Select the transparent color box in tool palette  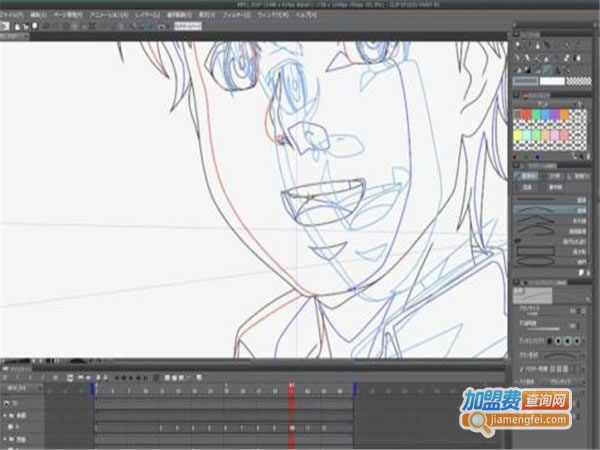pyautogui.click(x=579, y=81)
